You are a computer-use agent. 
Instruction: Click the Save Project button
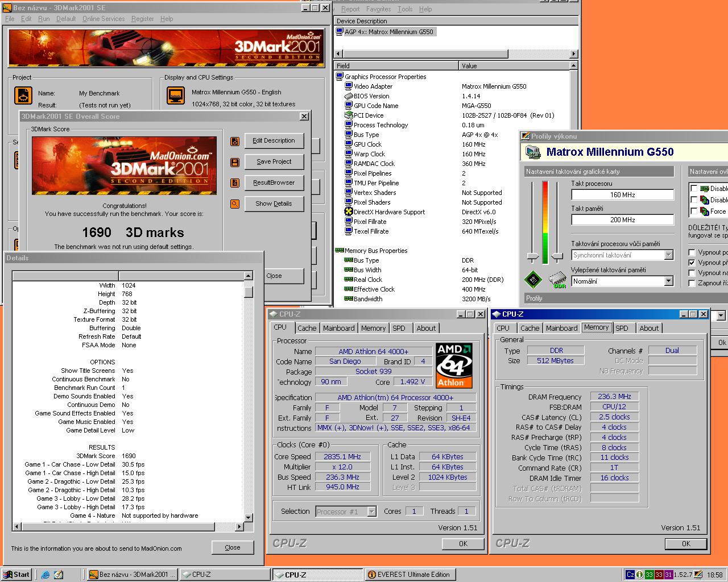[274, 162]
